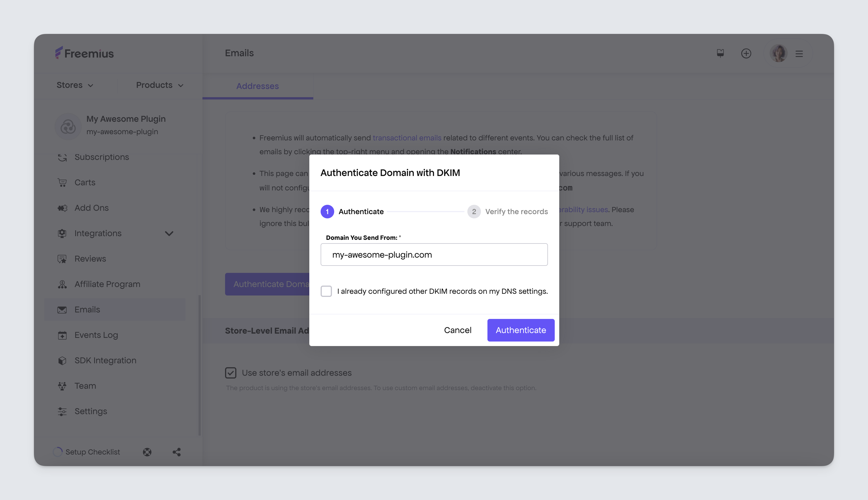Viewport: 868px width, 500px height.
Task: Select step 2 Verify the records
Action: (x=508, y=212)
